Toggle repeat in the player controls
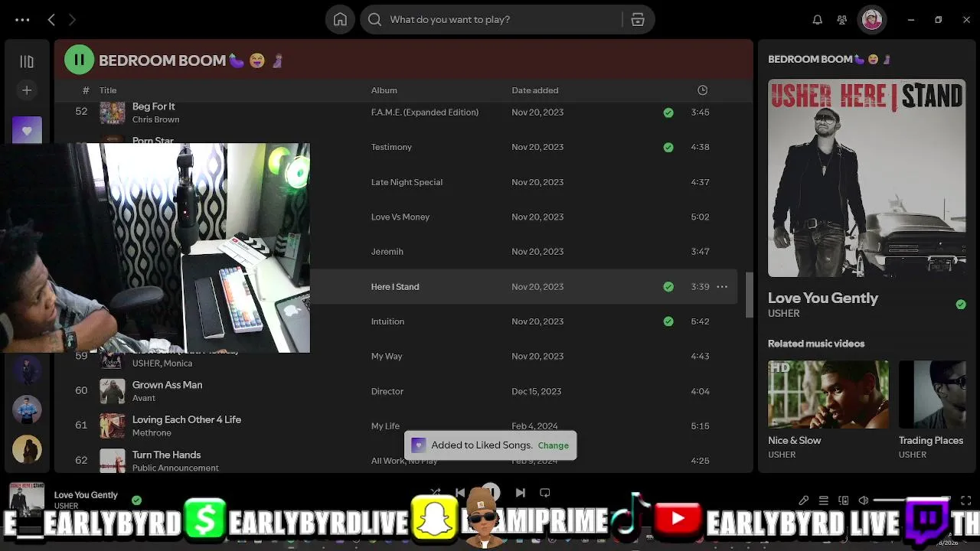980x551 pixels. pyautogui.click(x=545, y=493)
